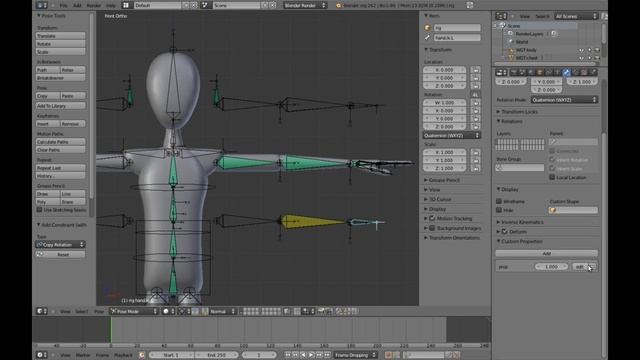
Task: Click the object icon beside rig field
Action: 427,28
